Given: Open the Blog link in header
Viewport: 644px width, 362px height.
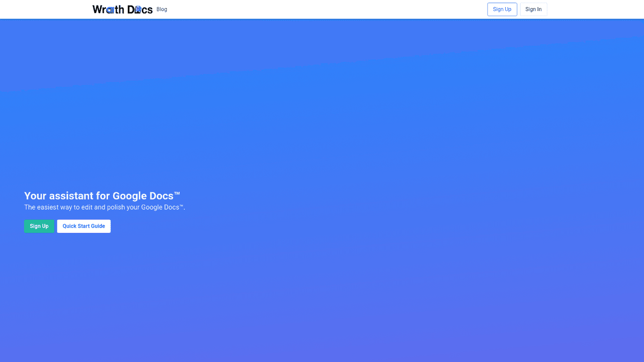Looking at the screenshot, I should point(162,9).
